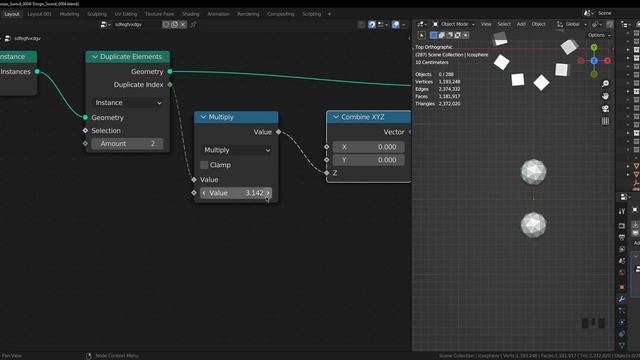Add a new workspace with plus button

[x=329, y=14]
